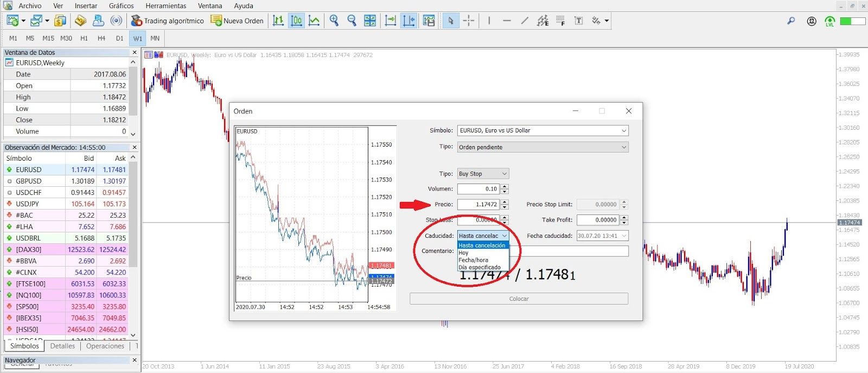868x373 pixels.
Task: Open the search magnifier in toolbar
Action: (791, 21)
